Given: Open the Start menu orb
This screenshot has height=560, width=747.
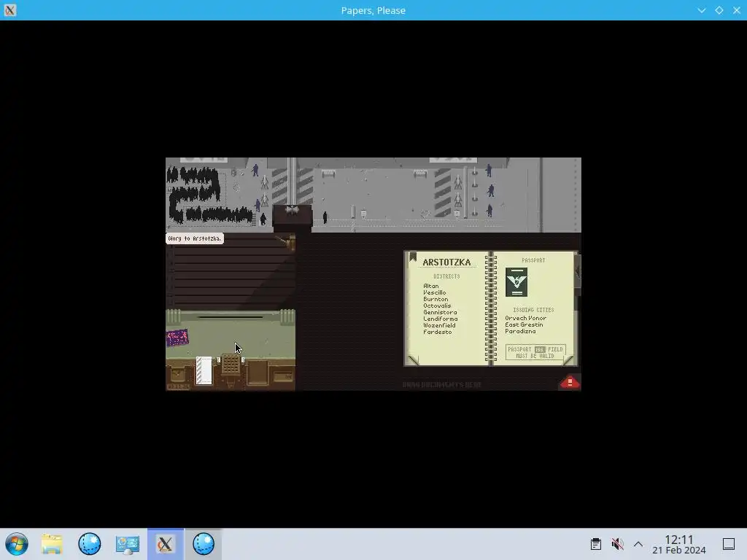Looking at the screenshot, I should pos(17,544).
